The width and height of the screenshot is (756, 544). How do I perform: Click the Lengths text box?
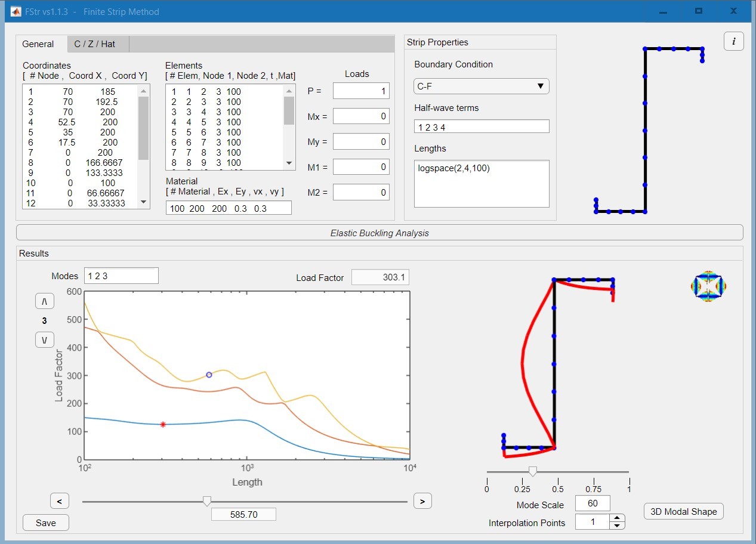tap(482, 184)
